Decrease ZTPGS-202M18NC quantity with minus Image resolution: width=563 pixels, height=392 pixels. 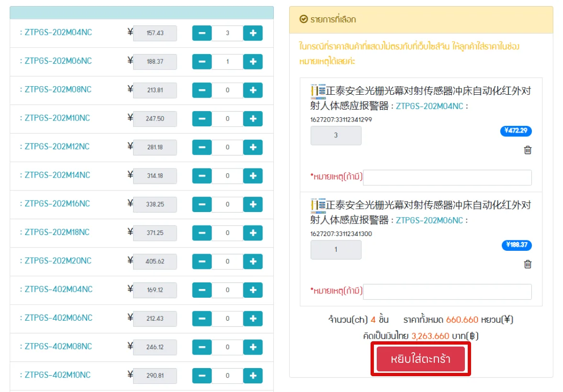(202, 233)
